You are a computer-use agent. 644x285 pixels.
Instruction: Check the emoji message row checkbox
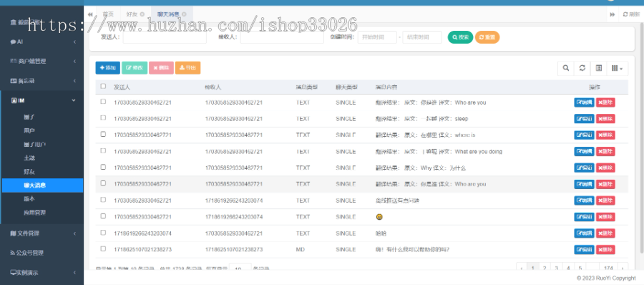(103, 216)
